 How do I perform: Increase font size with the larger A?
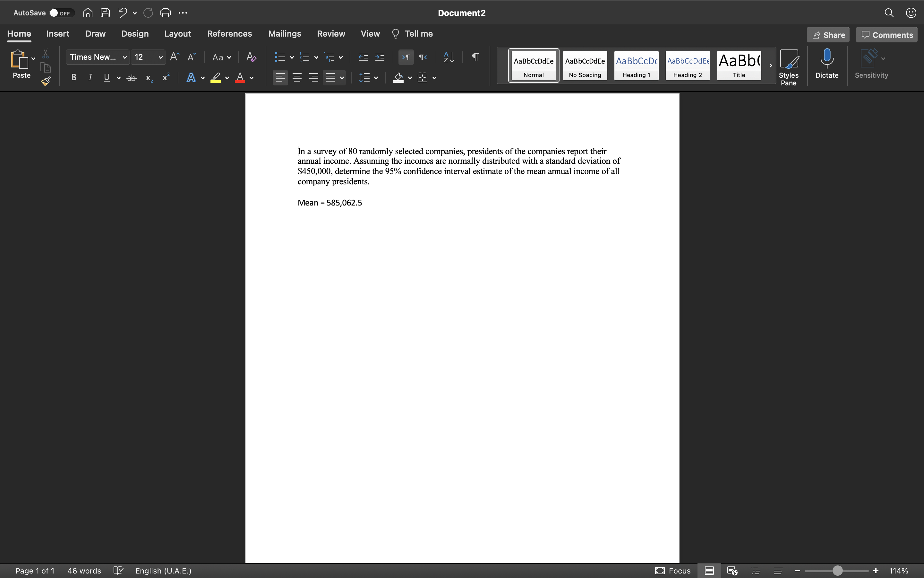point(175,57)
